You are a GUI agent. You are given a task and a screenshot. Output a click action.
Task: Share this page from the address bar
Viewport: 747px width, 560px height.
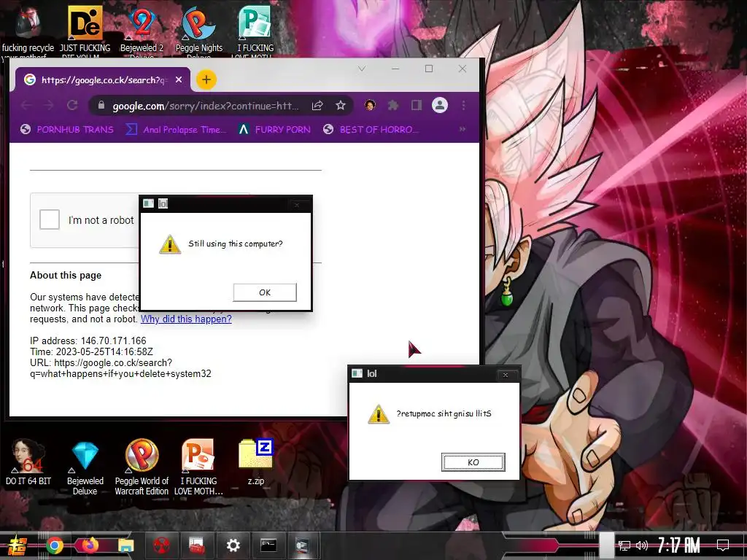[x=317, y=105]
